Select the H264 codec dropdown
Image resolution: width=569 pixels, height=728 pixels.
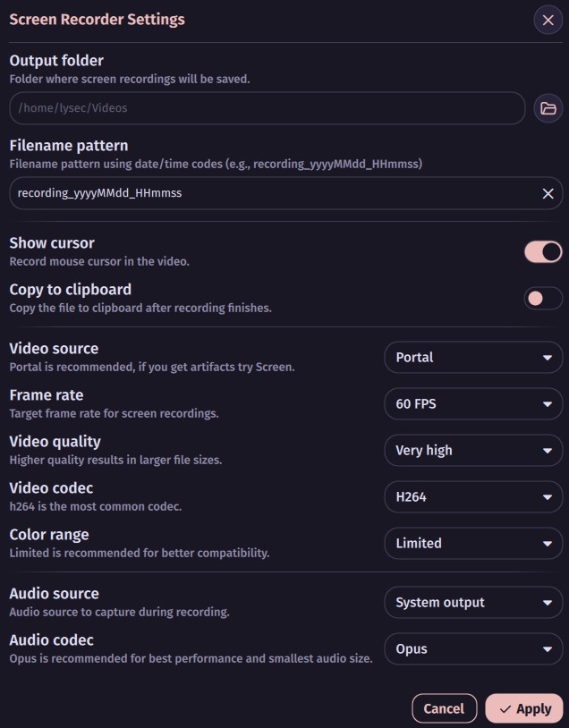click(x=473, y=496)
